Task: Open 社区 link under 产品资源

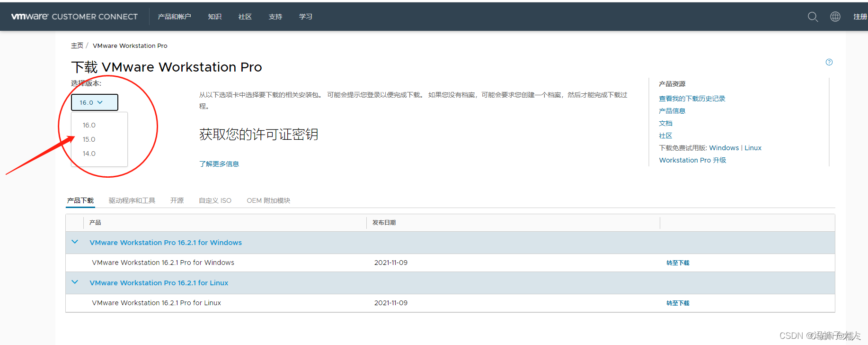Action: 665,136
